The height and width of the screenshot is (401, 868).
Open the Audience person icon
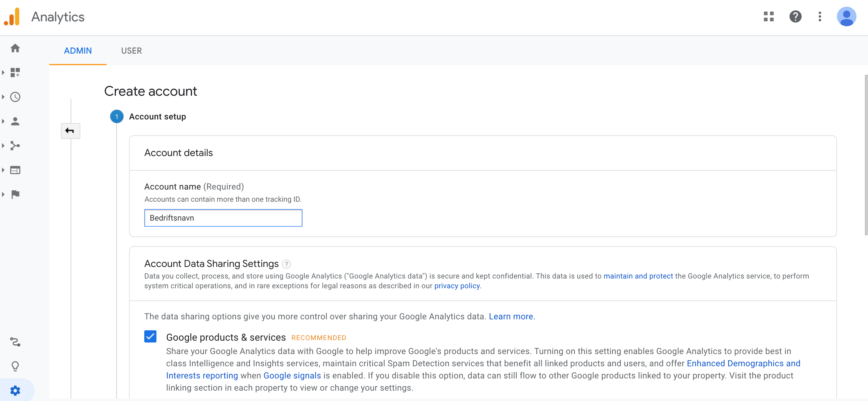(15, 121)
